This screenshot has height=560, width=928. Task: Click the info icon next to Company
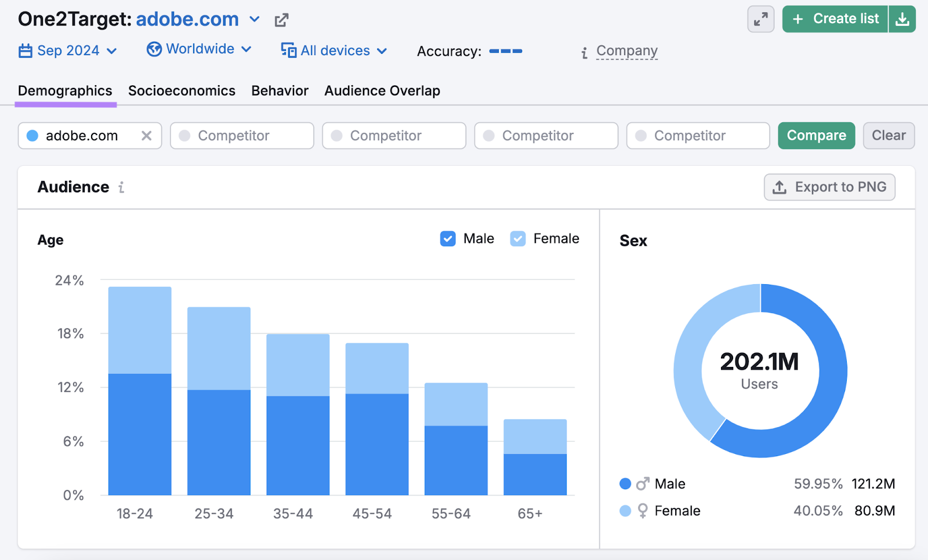point(583,52)
